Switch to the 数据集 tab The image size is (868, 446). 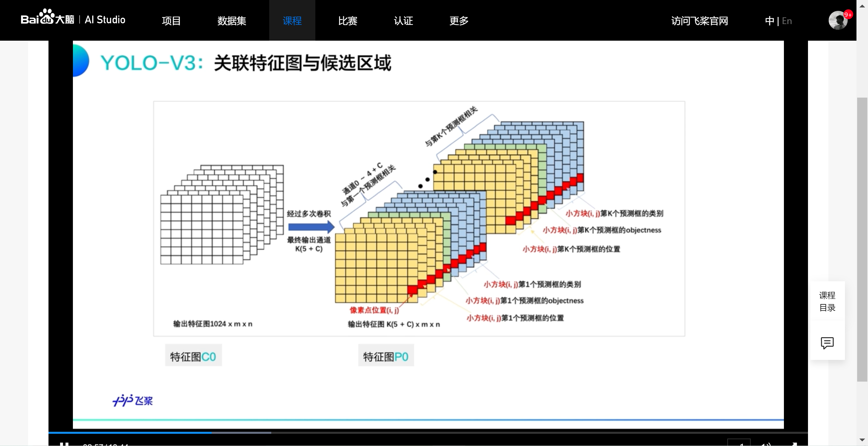tap(232, 20)
